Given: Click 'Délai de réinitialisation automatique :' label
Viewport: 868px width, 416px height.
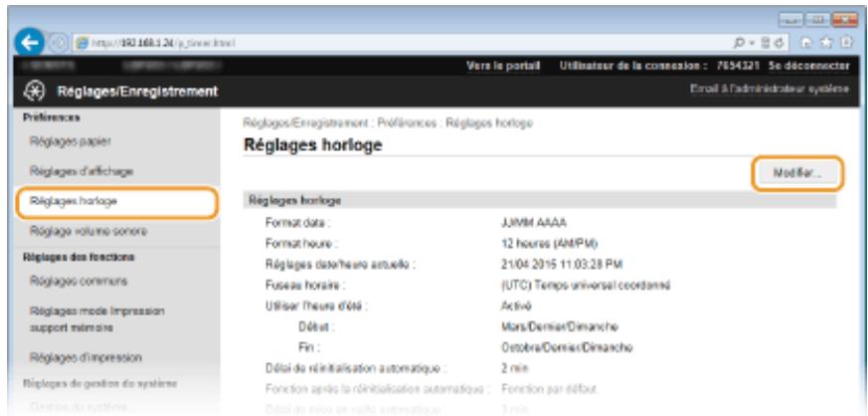Looking at the screenshot, I should (x=355, y=368).
